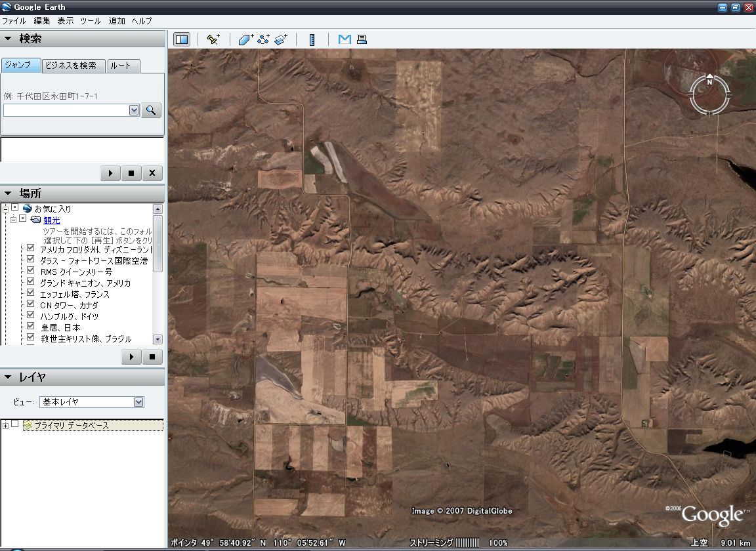Collapse the 観光 tree node
Image resolution: width=756 pixels, height=551 pixels.
pyautogui.click(x=14, y=220)
